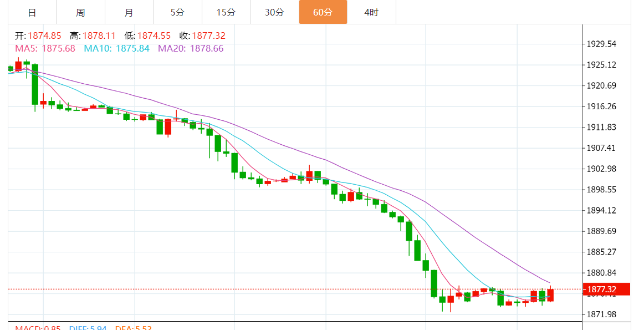Click the MA5: 1875.68 indicator label
The height and width of the screenshot is (330, 644).
pos(45,48)
